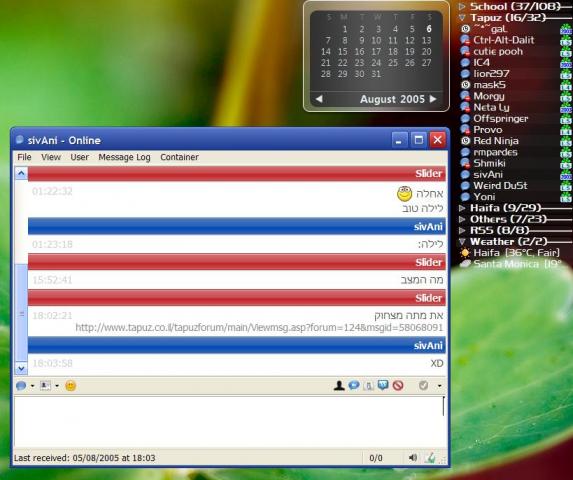
Task: Click 'Last received: 05/08/2005 at 18:03' status text
Action: 84,458
